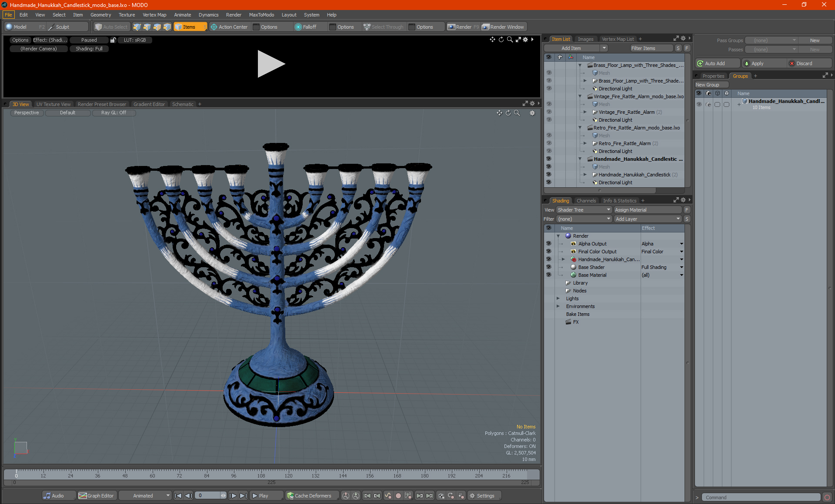Viewport: 835px width, 504px height.
Task: Toggle visibility of Base Shader layer
Action: (548, 267)
